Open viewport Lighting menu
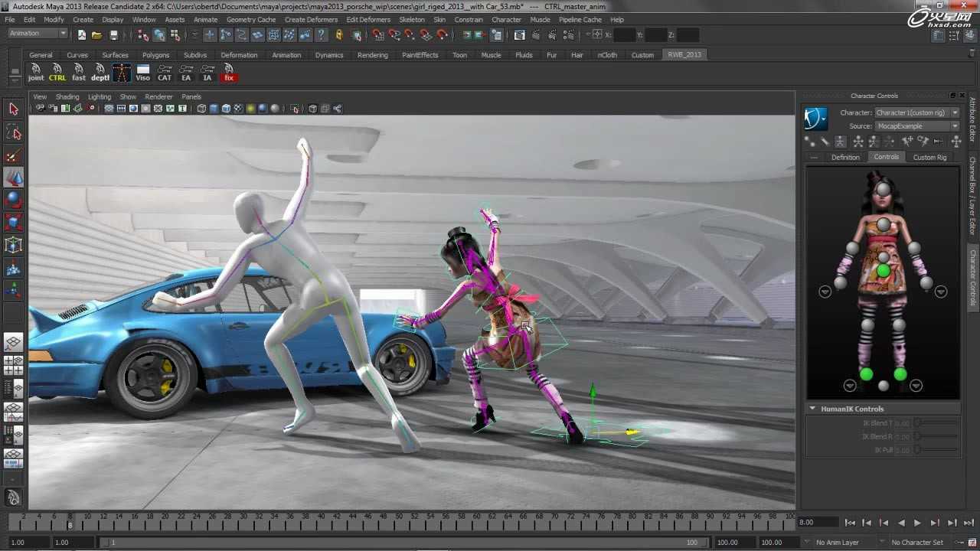This screenshot has width=980, height=551. click(99, 96)
